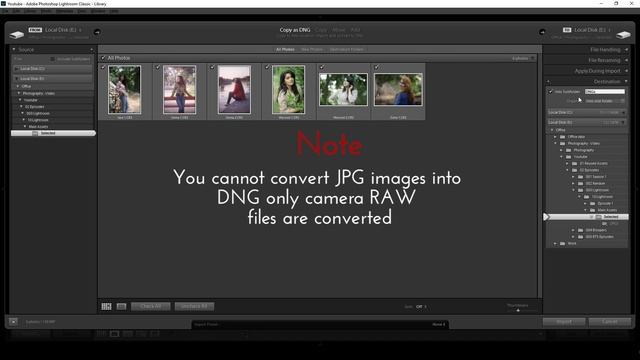Click the Office data folder icon
This screenshot has height=360, width=640.
563,137
